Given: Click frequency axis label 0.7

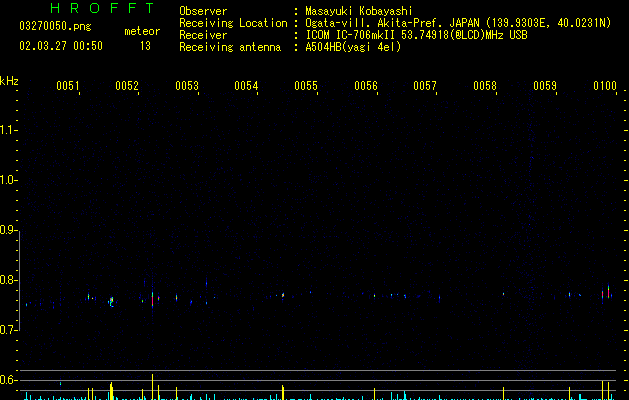Looking at the screenshot, I should tap(8, 330).
